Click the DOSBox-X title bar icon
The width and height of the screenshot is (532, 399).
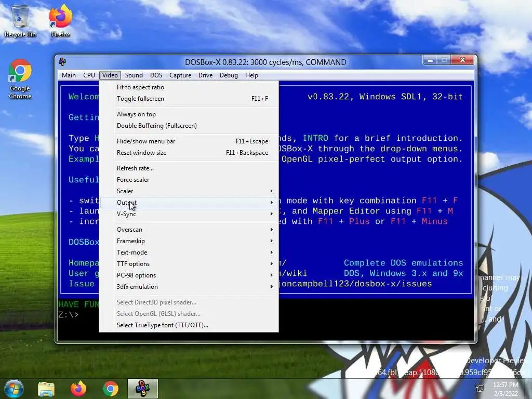tap(62, 62)
